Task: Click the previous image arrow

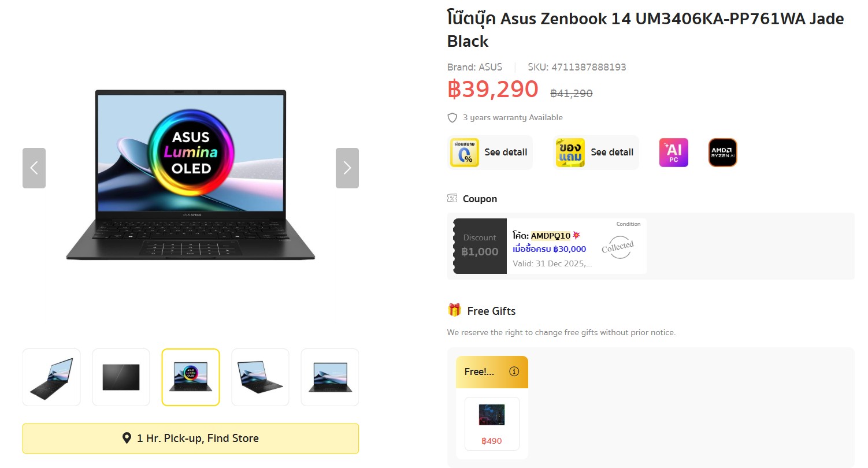Action: tap(34, 168)
